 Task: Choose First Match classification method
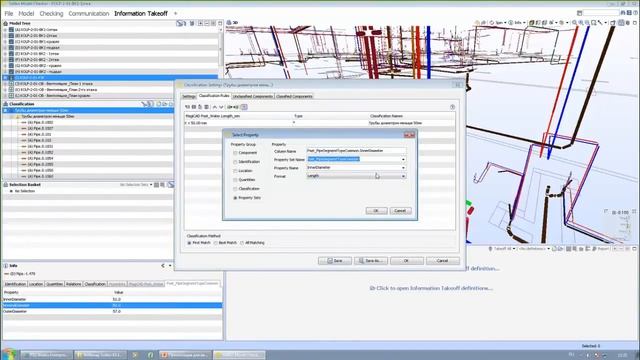click(x=189, y=243)
